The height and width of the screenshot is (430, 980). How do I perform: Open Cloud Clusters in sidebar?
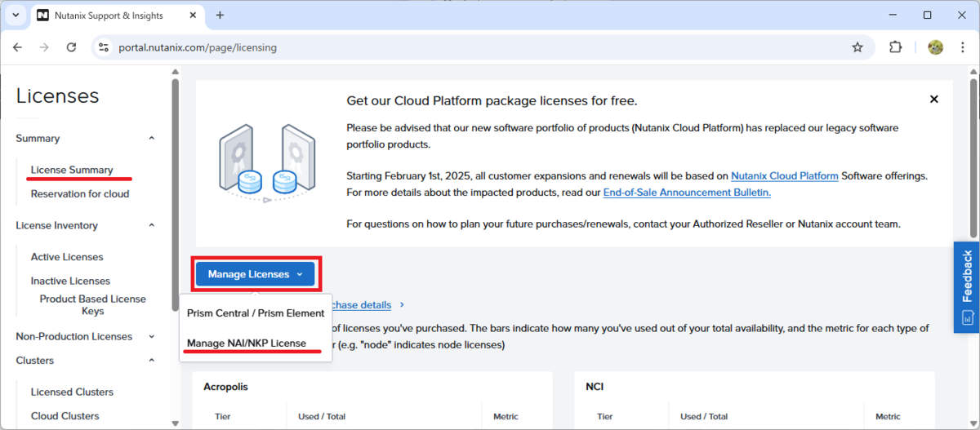click(x=65, y=415)
